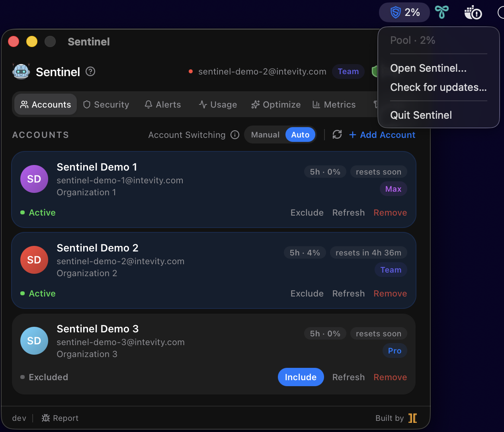Select Manual account switching mode

coord(265,135)
